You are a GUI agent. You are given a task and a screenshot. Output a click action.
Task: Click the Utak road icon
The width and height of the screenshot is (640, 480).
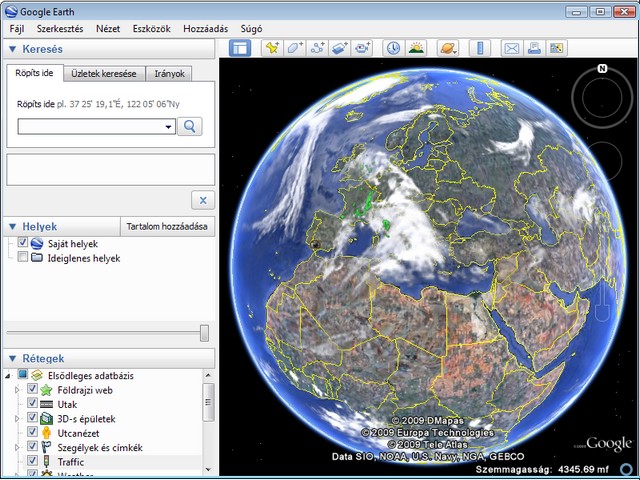(46, 404)
